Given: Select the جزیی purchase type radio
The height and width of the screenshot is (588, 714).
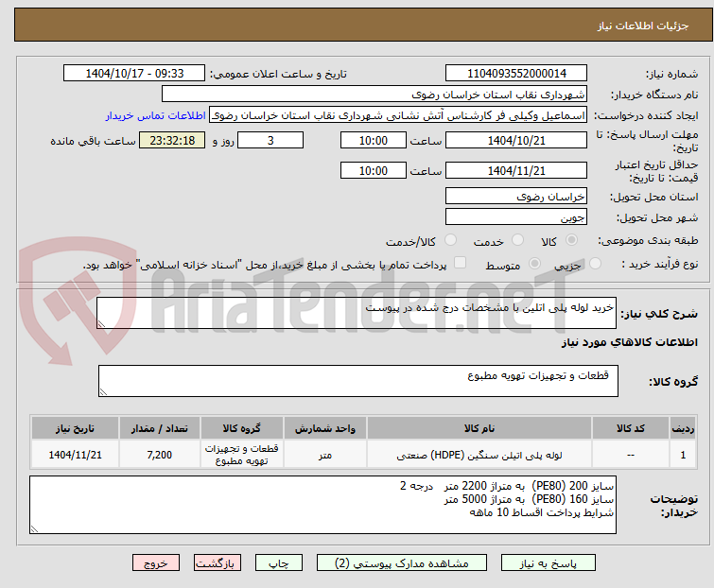Looking at the screenshot, I should (x=595, y=264).
